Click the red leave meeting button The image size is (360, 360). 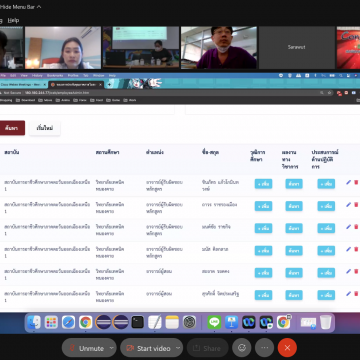[x=287, y=348]
